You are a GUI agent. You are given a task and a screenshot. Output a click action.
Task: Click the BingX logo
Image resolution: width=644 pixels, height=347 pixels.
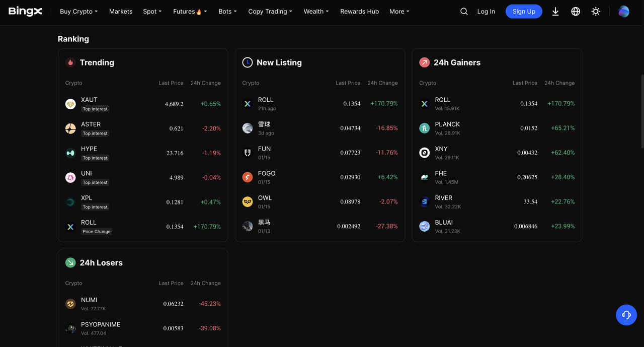(25, 11)
